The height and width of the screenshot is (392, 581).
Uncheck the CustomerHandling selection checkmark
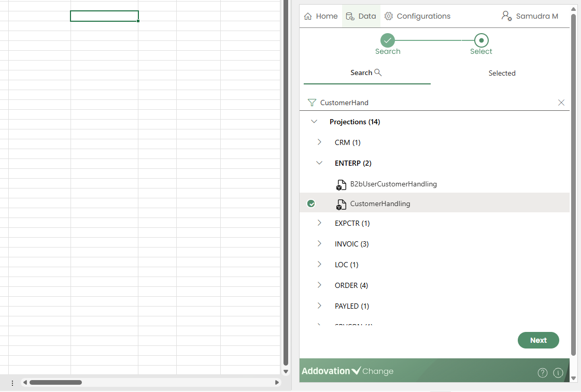coord(311,204)
